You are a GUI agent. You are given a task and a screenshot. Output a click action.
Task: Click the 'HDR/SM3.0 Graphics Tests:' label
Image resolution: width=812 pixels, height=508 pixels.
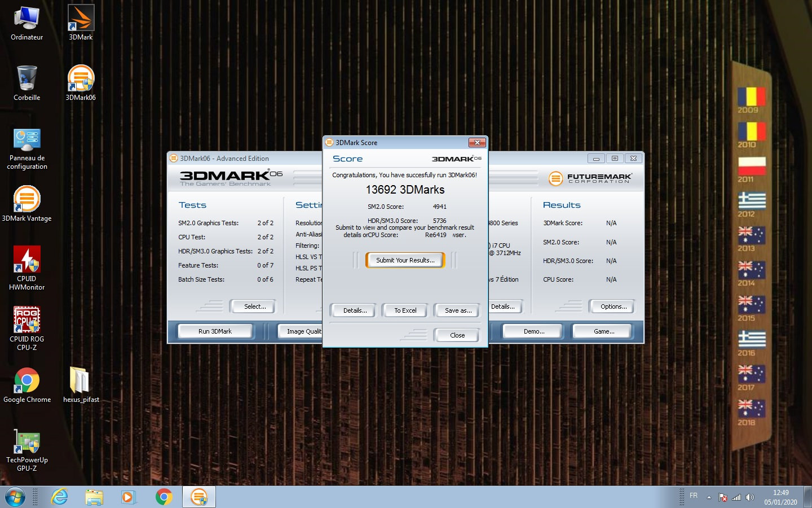tap(215, 251)
